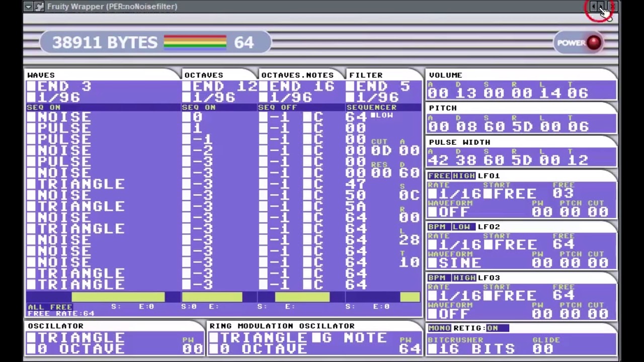Toggle the HIGH button on LFO3
Screen dimensions: 644x362
[463, 278]
